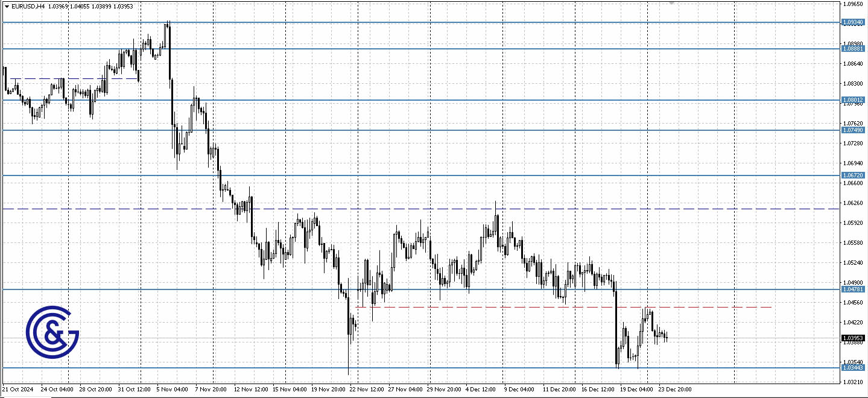The width and height of the screenshot is (868, 398).
Task: Click the 1.08012 resistance level tag
Action: click(853, 99)
